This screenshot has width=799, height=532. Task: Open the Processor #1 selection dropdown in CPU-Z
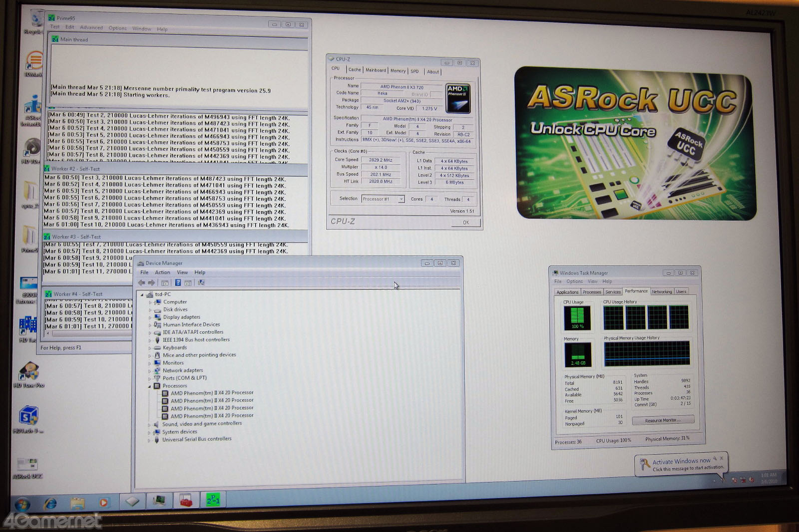[x=401, y=199]
